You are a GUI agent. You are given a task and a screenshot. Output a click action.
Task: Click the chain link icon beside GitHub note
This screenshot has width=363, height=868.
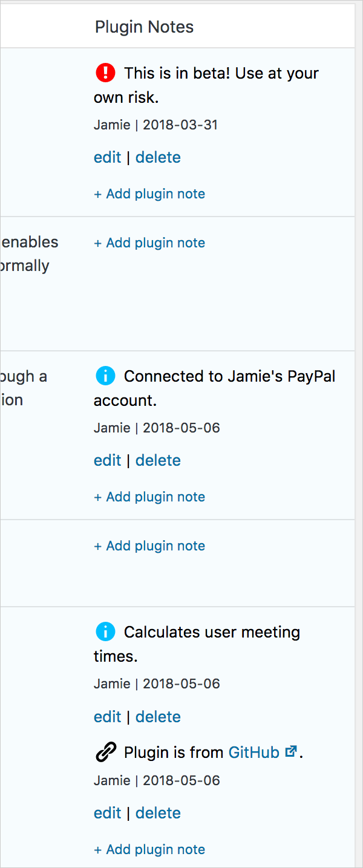pyautogui.click(x=106, y=752)
